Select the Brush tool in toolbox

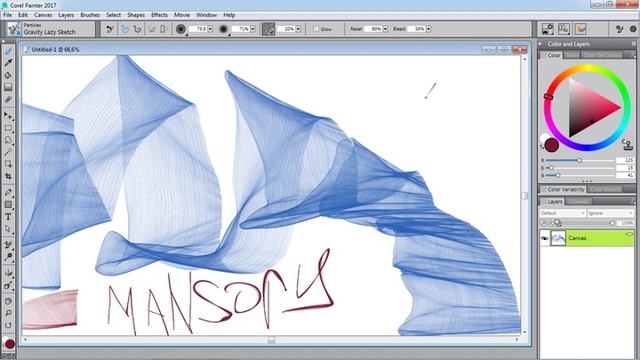pyautogui.click(x=8, y=51)
